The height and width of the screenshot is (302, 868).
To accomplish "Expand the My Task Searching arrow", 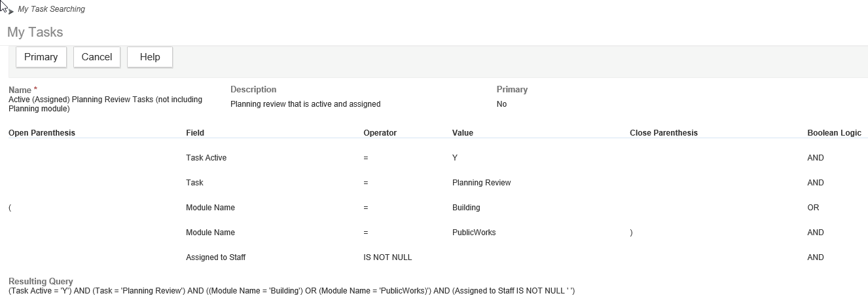I will point(11,11).
